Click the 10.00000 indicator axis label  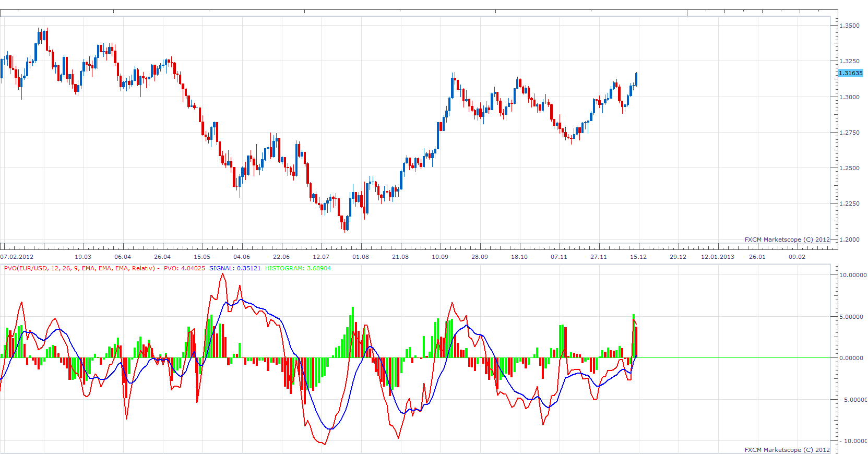853,275
